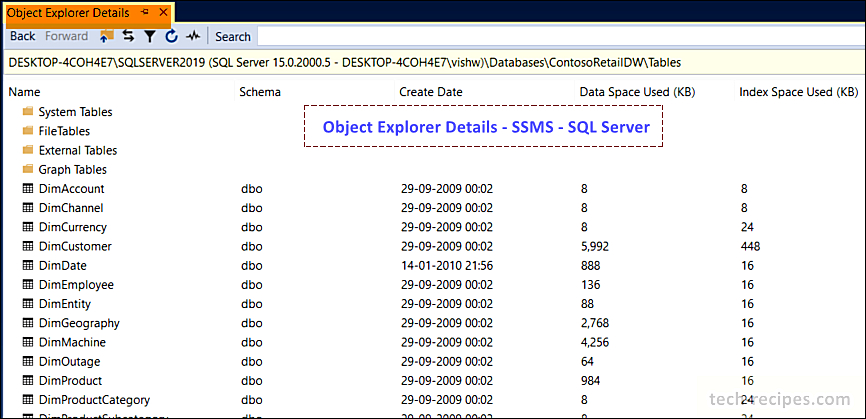Click the Synchronize arrows icon
Viewport: 866px width, 419px height.
[x=128, y=36]
